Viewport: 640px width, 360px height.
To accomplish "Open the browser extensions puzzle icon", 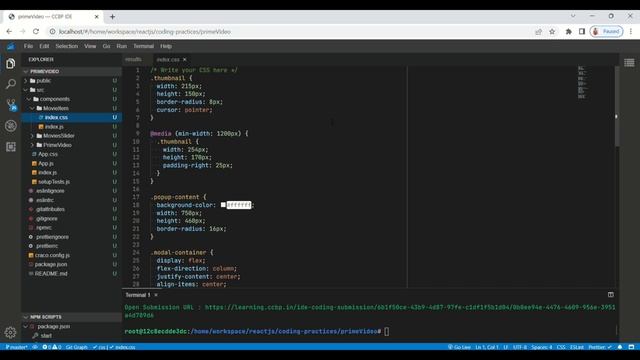I will coord(568,31).
